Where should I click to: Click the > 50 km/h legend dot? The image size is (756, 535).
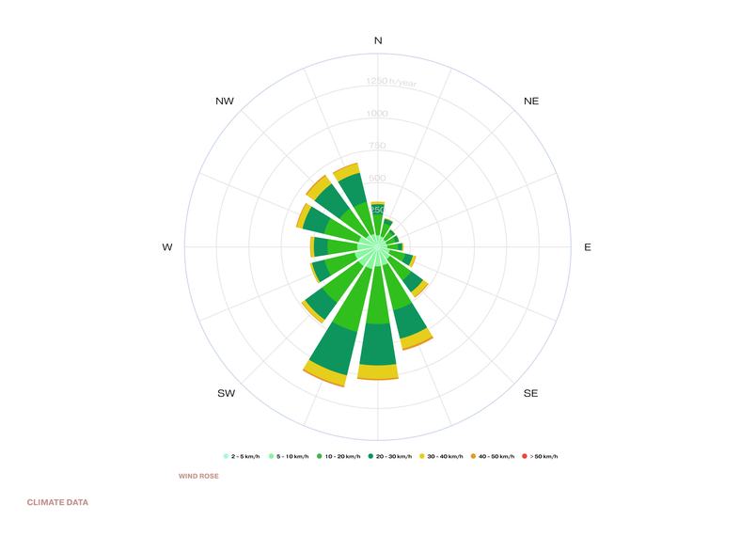coord(525,456)
